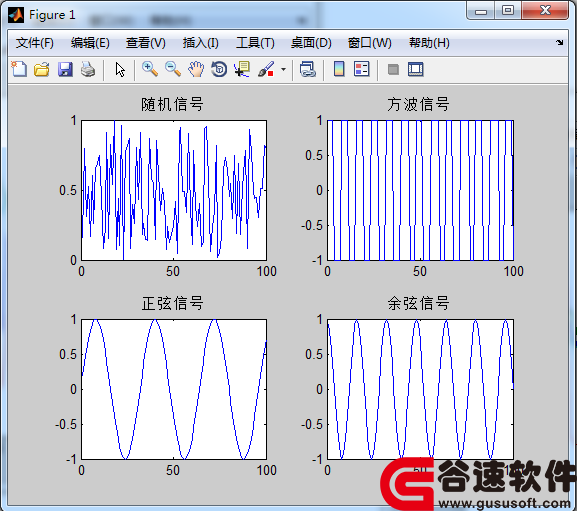This screenshot has height=511, width=577.
Task: Click inside the cosine signal plot axes
Action: coord(420,389)
